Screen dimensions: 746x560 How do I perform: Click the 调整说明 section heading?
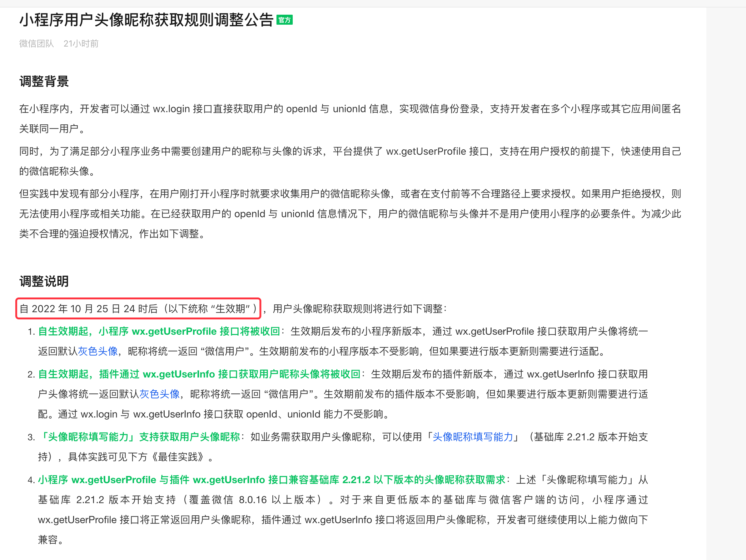pos(44,281)
